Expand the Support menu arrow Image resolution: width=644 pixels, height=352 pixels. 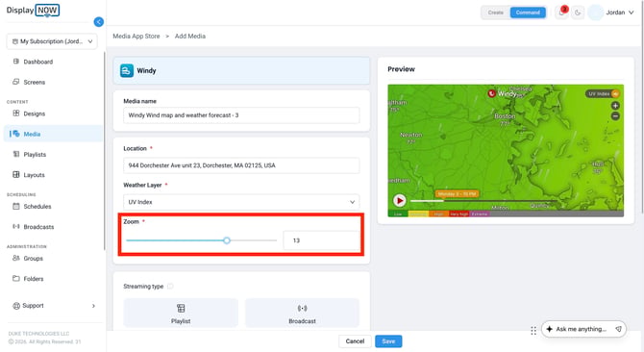93,306
